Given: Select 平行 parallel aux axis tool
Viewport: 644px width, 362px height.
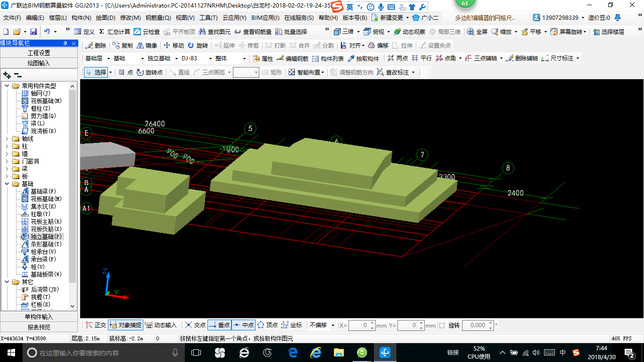Looking at the screenshot, I should pyautogui.click(x=421, y=58).
